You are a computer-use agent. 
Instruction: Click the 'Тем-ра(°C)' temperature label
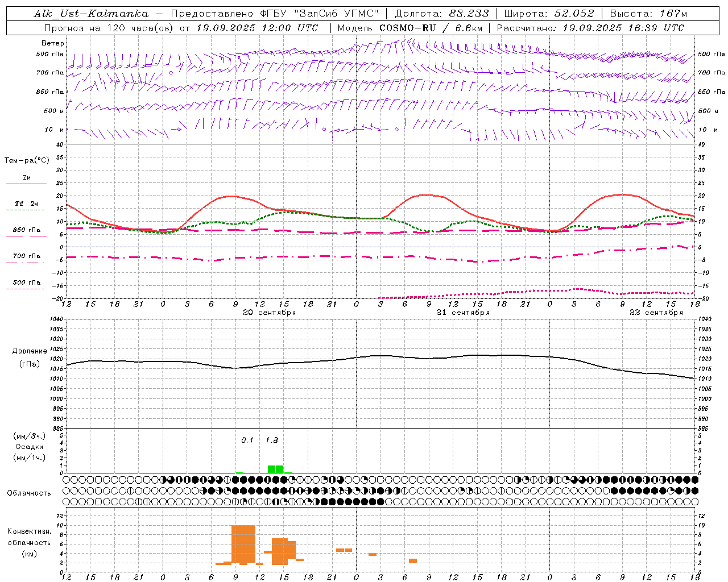coord(27,161)
